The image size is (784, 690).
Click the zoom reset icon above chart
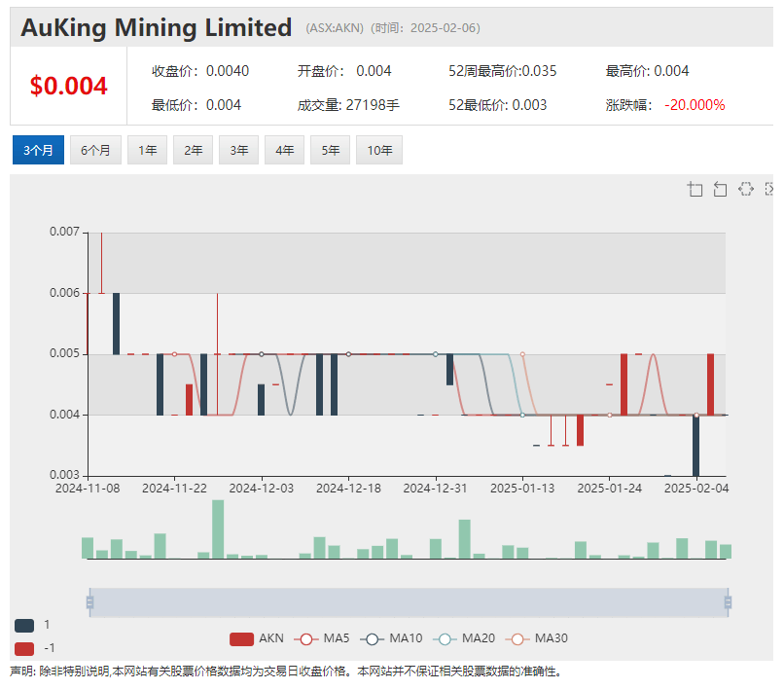pos(721,189)
